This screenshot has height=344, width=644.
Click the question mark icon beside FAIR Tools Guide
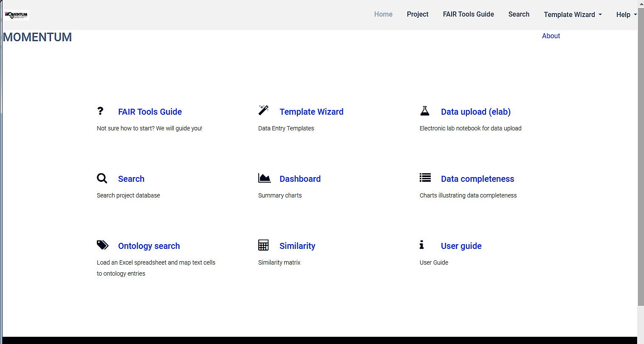click(100, 111)
